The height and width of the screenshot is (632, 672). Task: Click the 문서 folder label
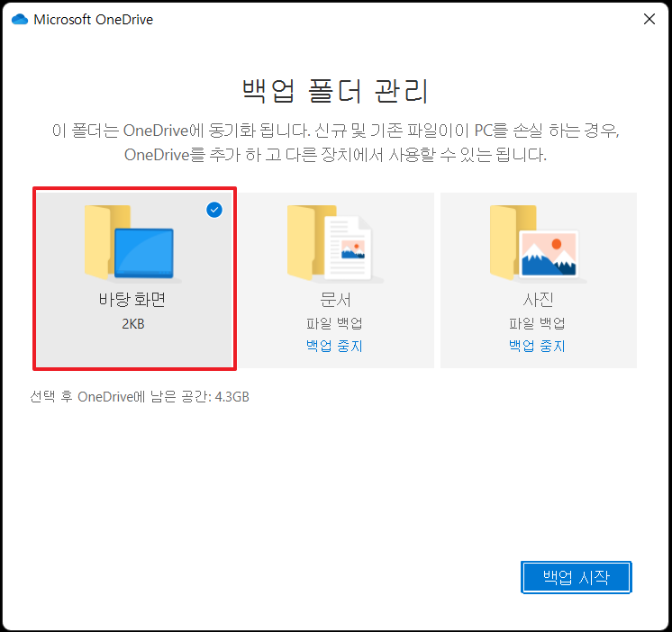335,299
